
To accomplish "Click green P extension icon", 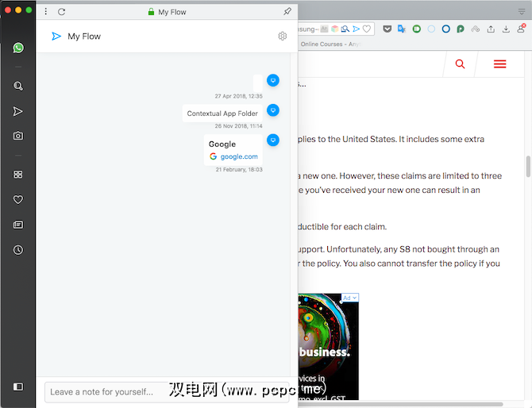I will [x=461, y=29].
